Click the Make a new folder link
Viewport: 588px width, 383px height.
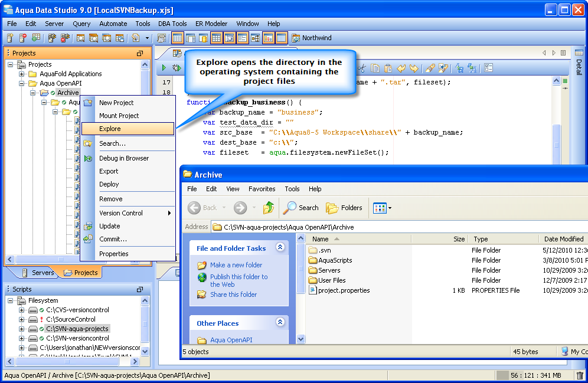click(236, 265)
